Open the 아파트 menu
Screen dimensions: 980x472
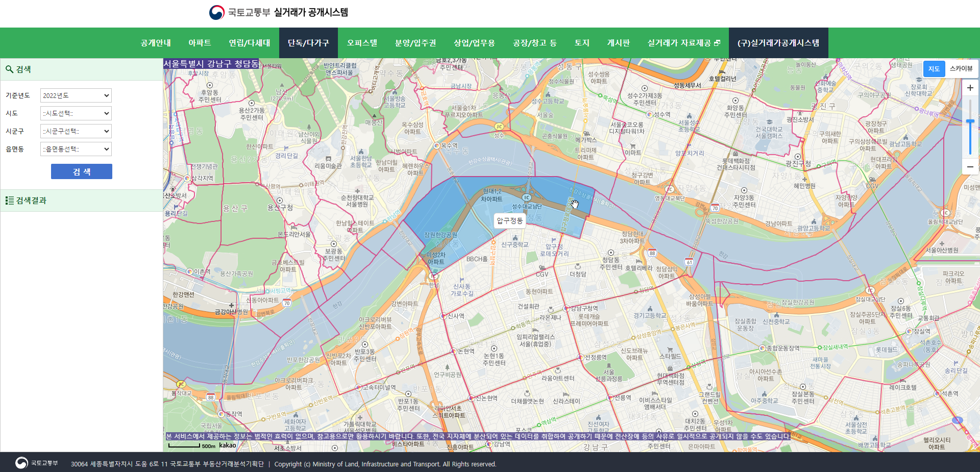200,43
